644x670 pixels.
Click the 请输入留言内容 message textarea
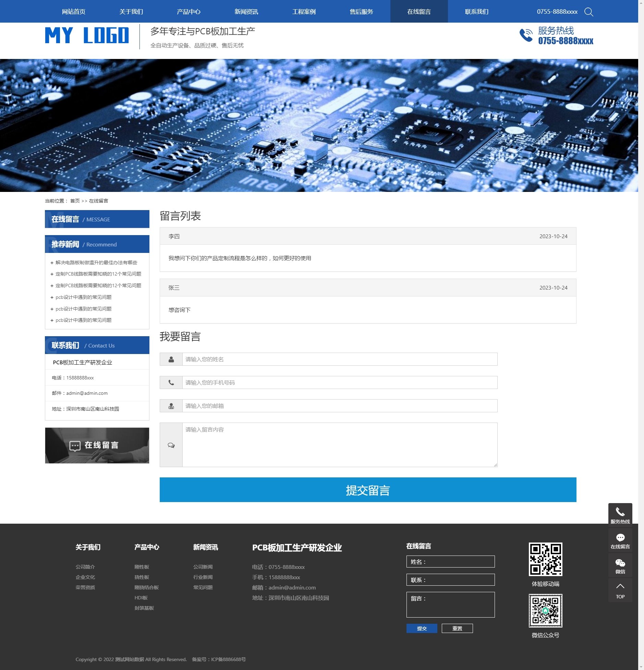pyautogui.click(x=339, y=444)
